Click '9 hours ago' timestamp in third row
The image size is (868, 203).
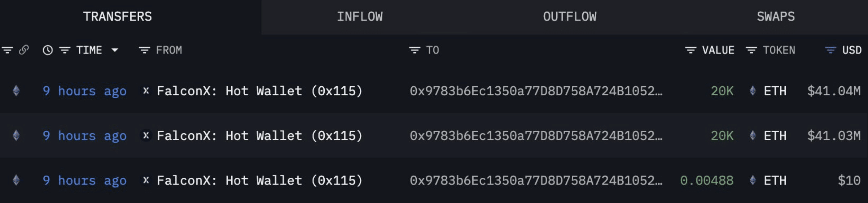[x=85, y=181]
